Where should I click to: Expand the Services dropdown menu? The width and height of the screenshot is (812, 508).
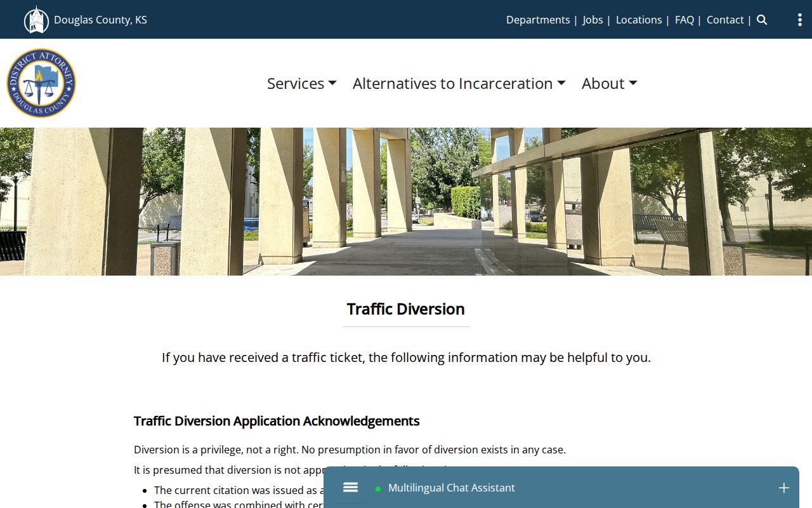tap(302, 83)
